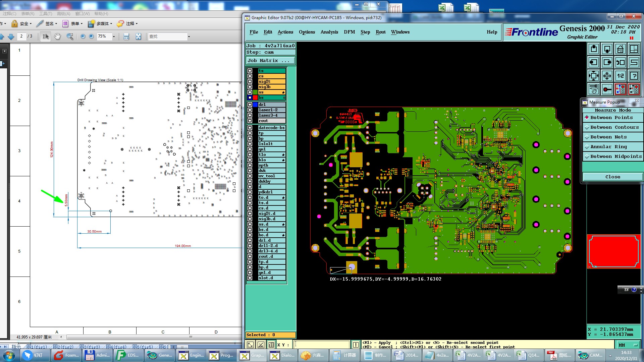Click the PDF zoom in plus icon
The width and height of the screenshot is (644, 362).
pos(91,37)
